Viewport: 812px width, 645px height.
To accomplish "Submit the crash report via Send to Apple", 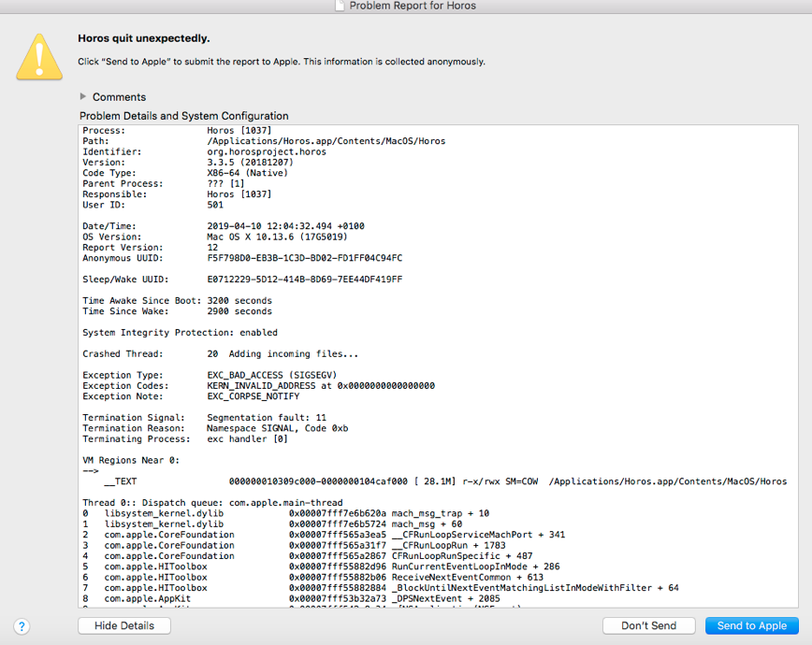I will coord(751,625).
